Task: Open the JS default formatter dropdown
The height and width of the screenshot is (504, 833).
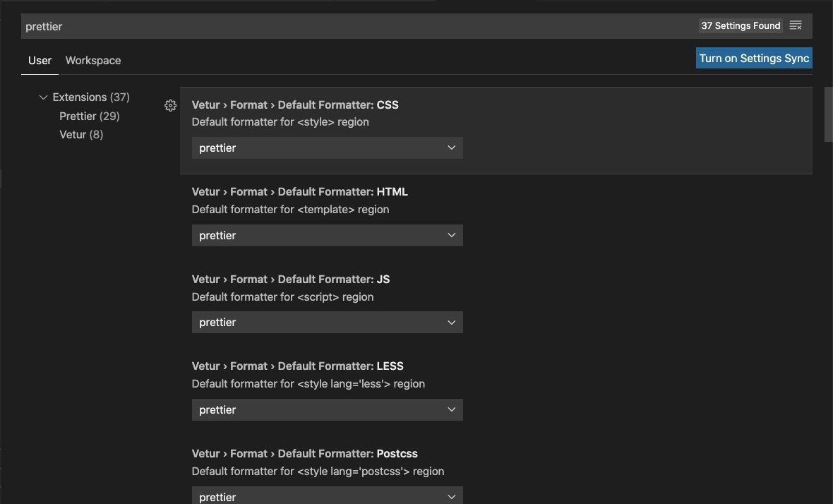Action: coord(328,323)
